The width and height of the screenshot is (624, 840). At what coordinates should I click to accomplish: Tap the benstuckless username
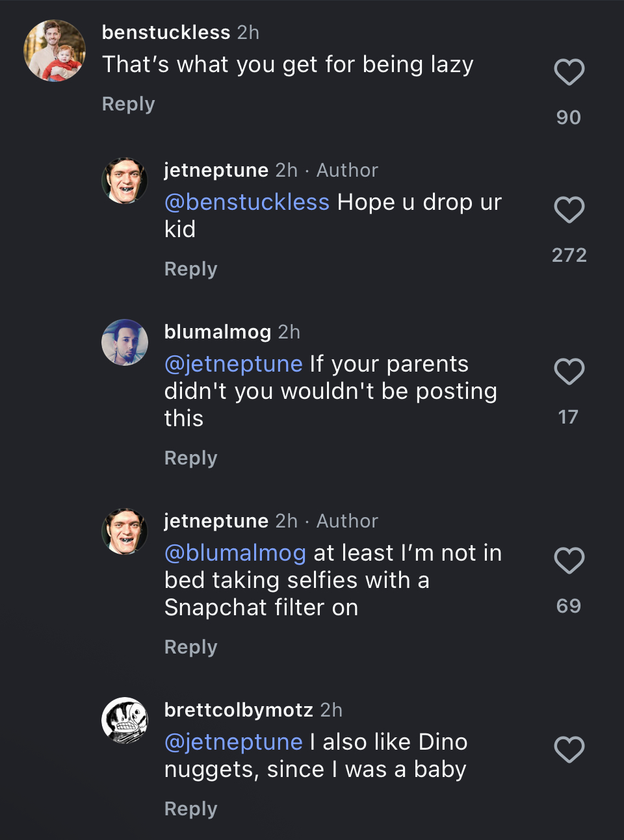pyautogui.click(x=166, y=32)
